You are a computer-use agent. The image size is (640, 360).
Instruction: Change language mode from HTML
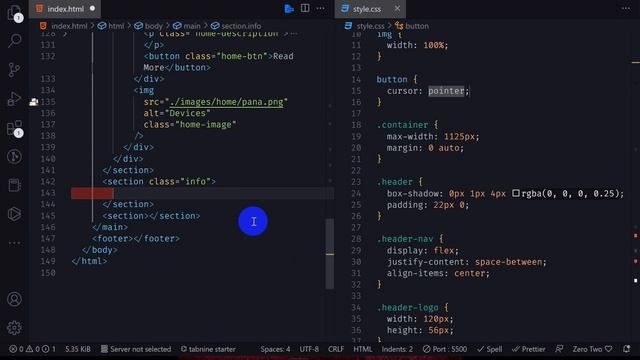[362, 349]
